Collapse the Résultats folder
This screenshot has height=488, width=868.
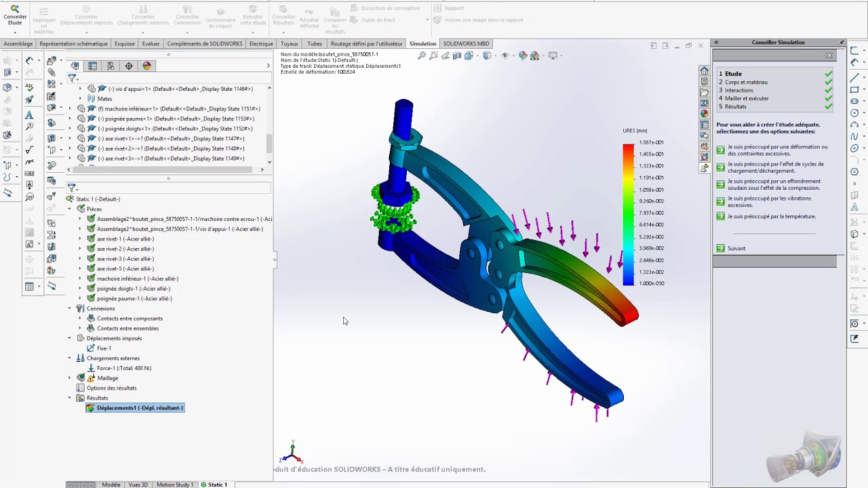tap(70, 398)
